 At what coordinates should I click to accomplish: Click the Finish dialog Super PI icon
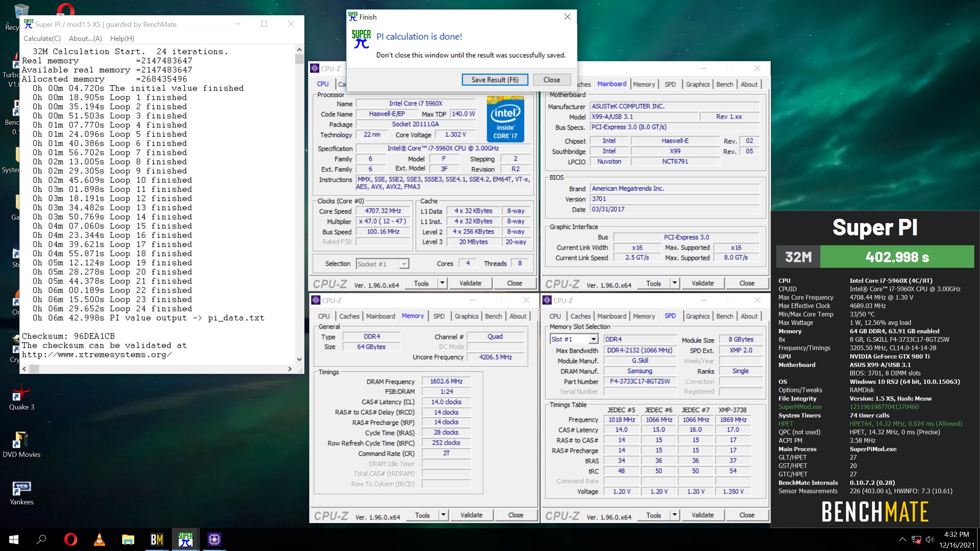point(361,39)
